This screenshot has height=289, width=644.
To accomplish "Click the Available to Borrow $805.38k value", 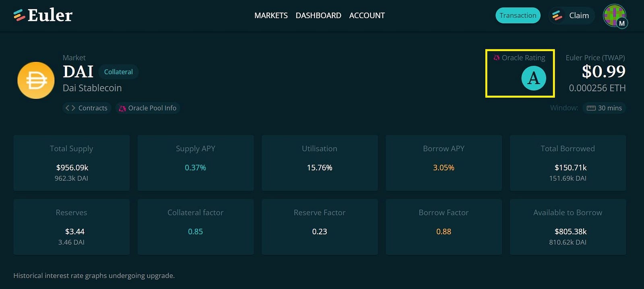I will [x=571, y=232].
